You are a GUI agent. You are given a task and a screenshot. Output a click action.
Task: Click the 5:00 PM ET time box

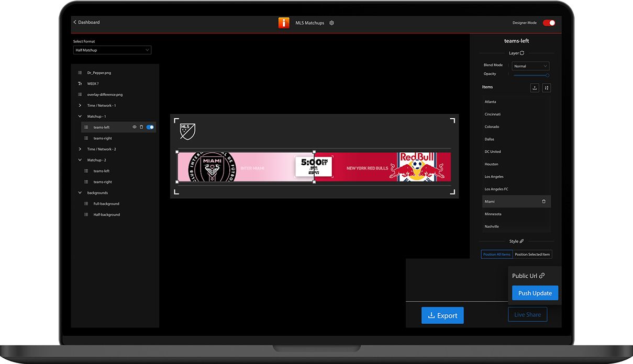coord(314,166)
